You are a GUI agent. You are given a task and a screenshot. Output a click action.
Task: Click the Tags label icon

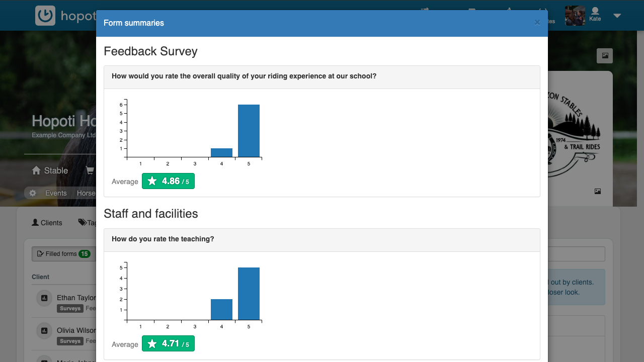click(x=82, y=222)
